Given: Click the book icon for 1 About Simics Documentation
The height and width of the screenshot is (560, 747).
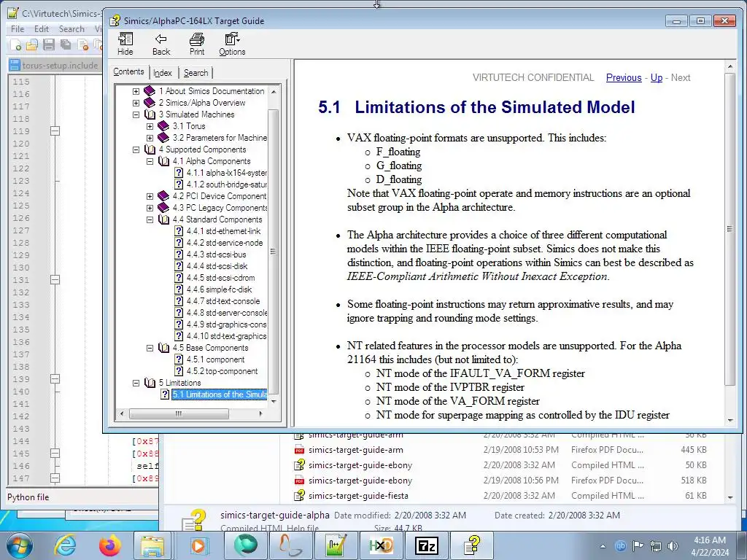Looking at the screenshot, I should pos(150,91).
